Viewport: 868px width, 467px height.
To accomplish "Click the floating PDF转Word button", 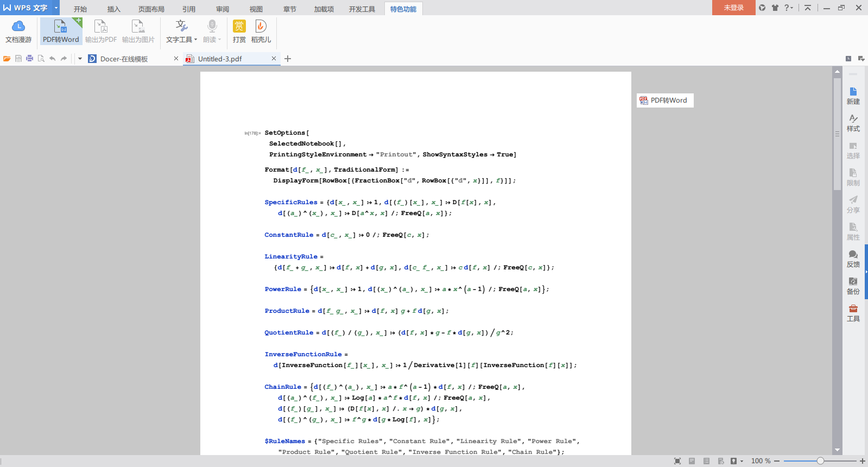I will tap(664, 100).
